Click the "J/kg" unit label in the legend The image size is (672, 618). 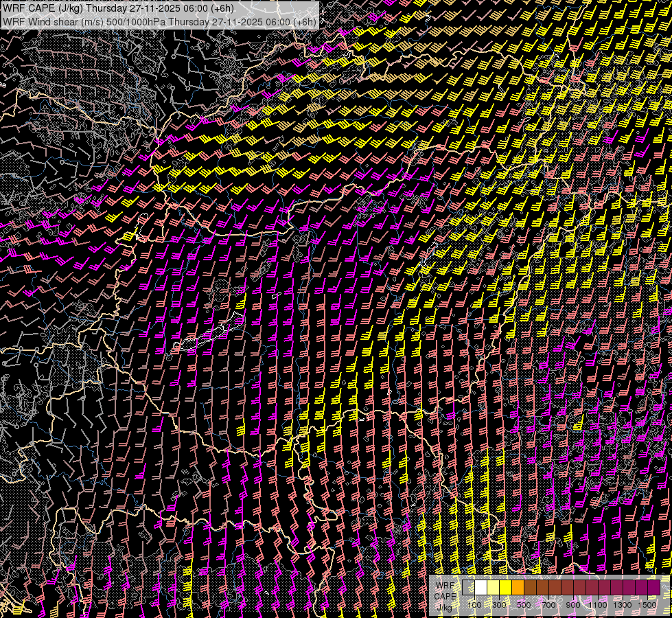click(x=444, y=607)
